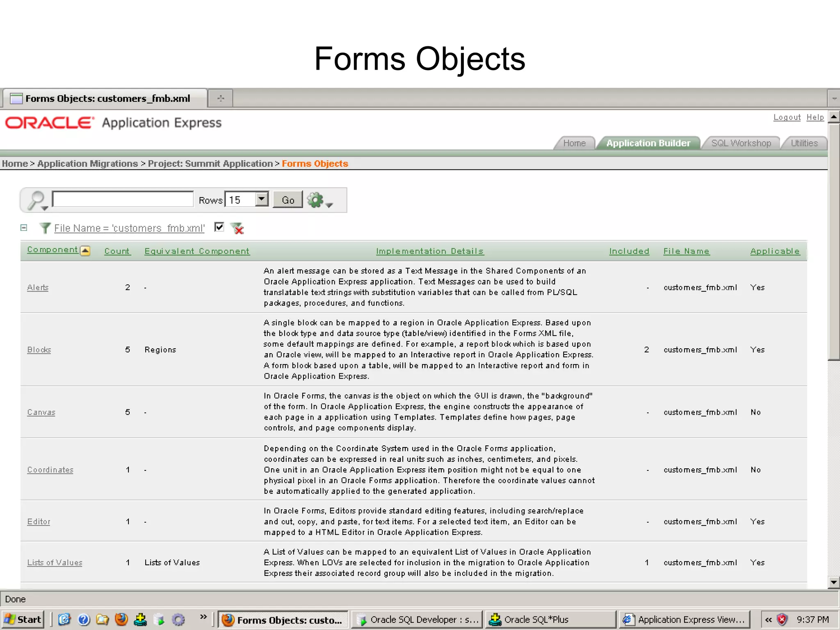840x630 pixels.
Task: Show more quick launch icons
Action: [x=203, y=617]
